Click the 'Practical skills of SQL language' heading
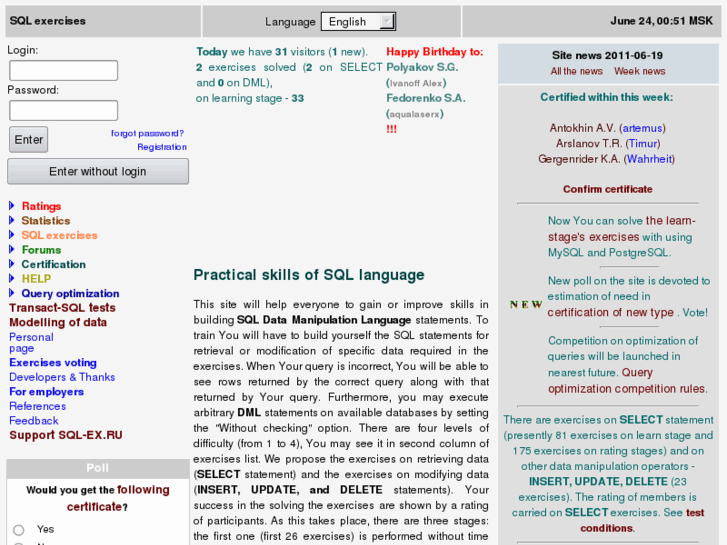Image resolution: width=727 pixels, height=545 pixels. [309, 275]
